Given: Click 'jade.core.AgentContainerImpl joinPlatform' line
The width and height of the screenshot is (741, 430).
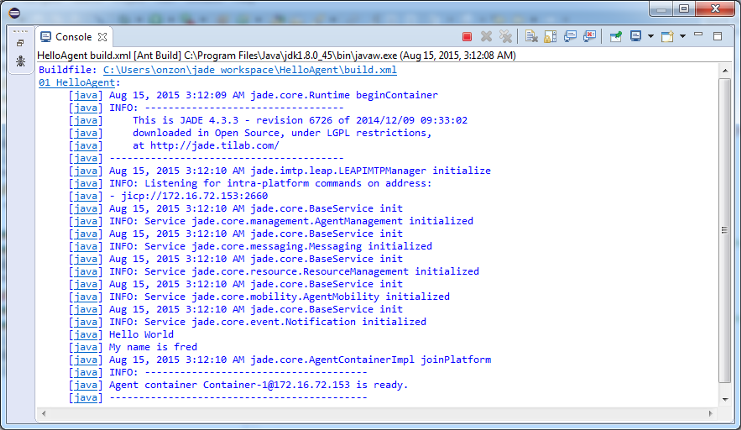Looking at the screenshot, I should point(370,360).
